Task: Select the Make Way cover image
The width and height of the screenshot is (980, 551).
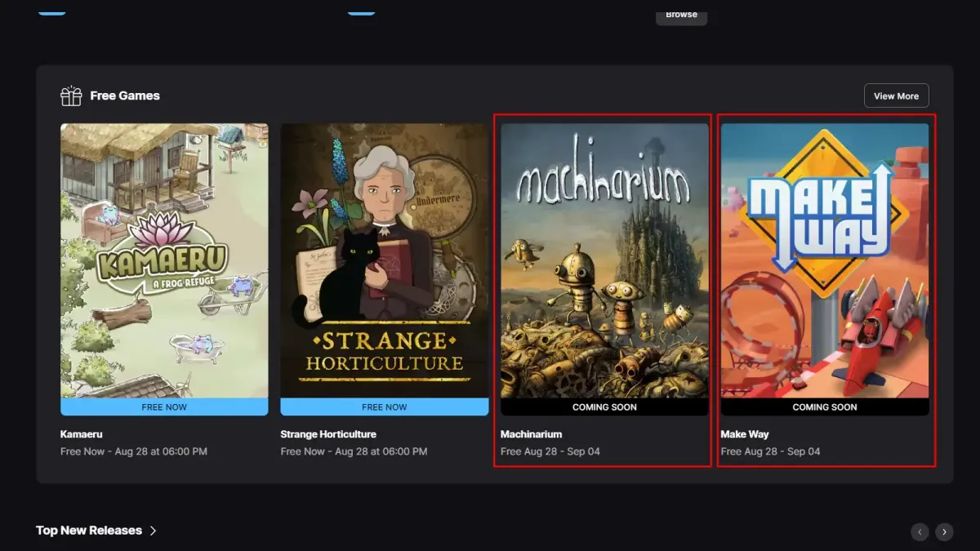Action: pos(825,260)
